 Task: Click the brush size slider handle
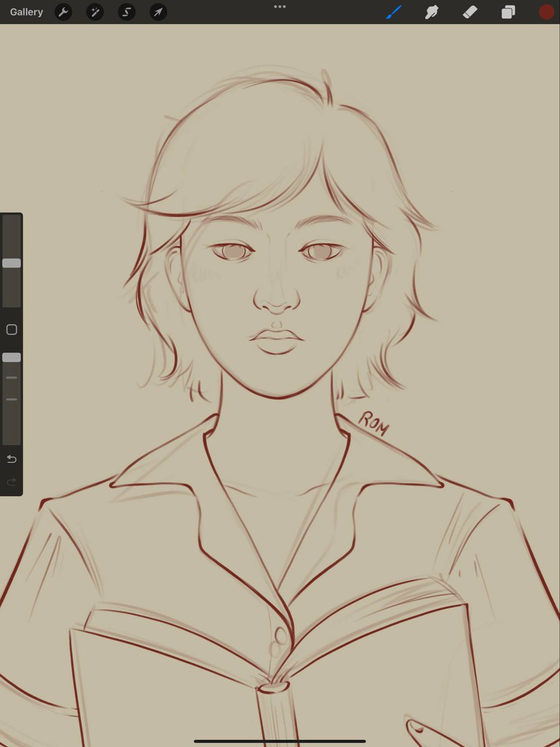(11, 263)
